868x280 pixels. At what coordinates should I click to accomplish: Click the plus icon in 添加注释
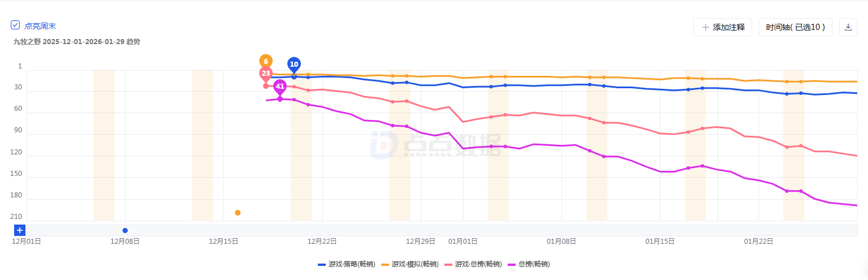click(x=705, y=27)
